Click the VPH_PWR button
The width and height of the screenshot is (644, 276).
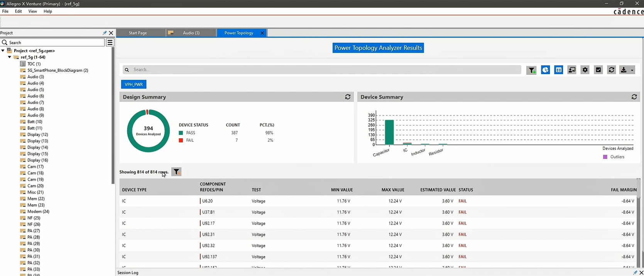134,84
